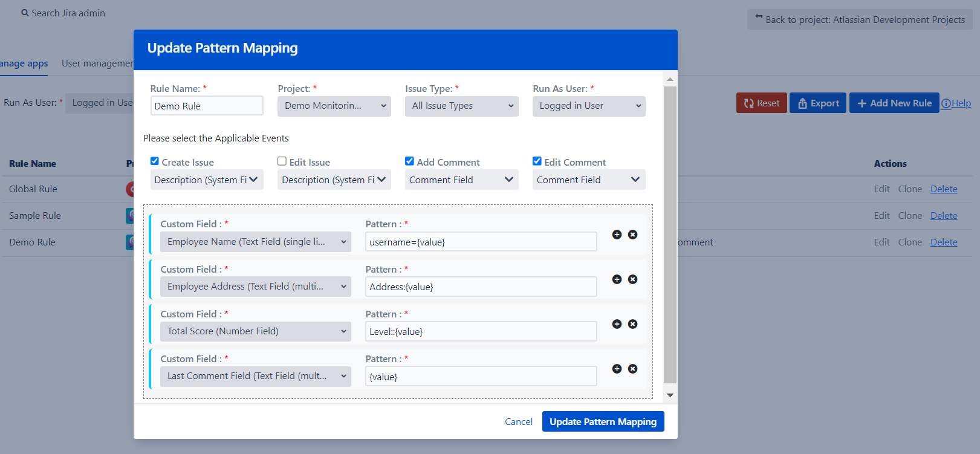This screenshot has width=980, height=454.
Task: Open Total Score custom field dropdown
Action: [x=256, y=331]
